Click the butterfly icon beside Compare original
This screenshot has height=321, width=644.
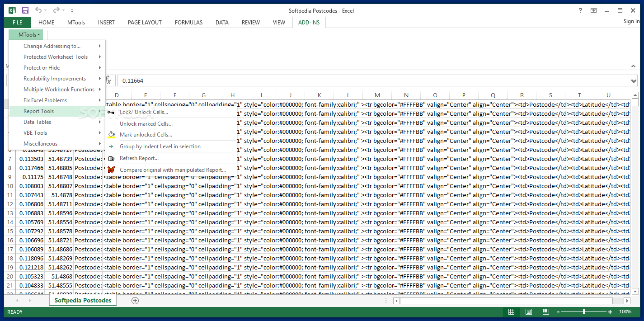click(x=111, y=170)
